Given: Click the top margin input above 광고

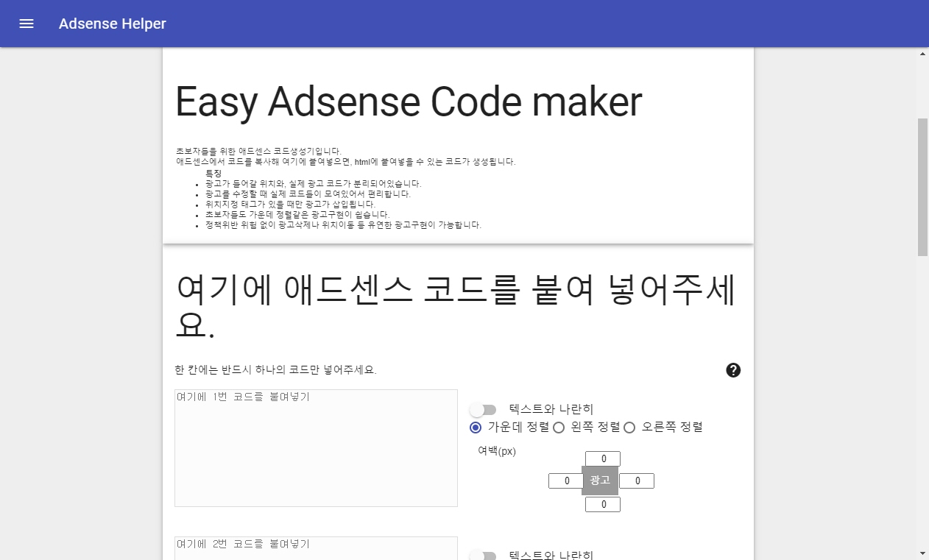Looking at the screenshot, I should coord(603,459).
